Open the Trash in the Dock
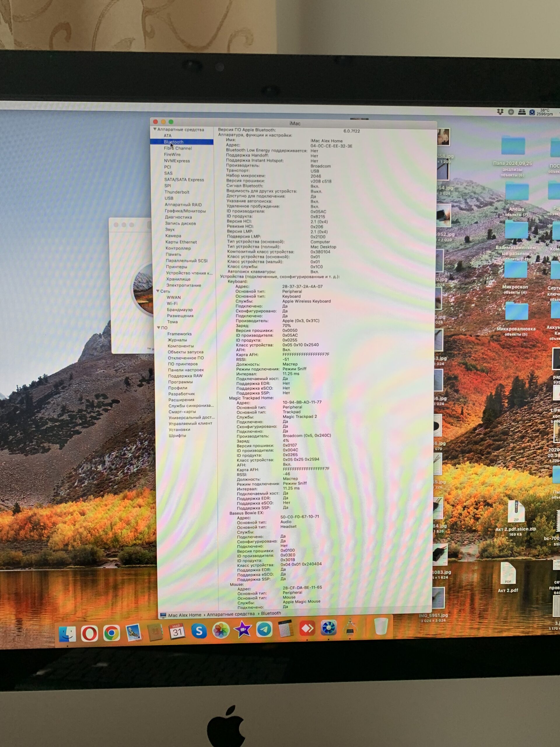 pyautogui.click(x=381, y=626)
